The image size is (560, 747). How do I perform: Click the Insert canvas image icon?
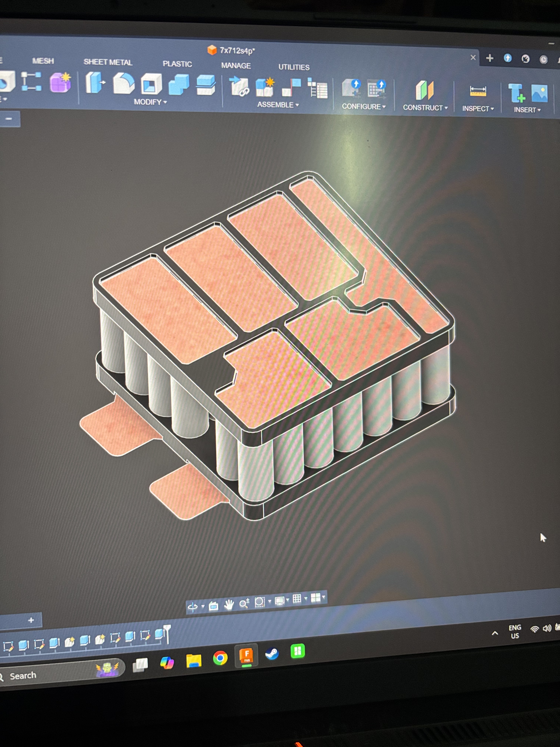tap(539, 94)
